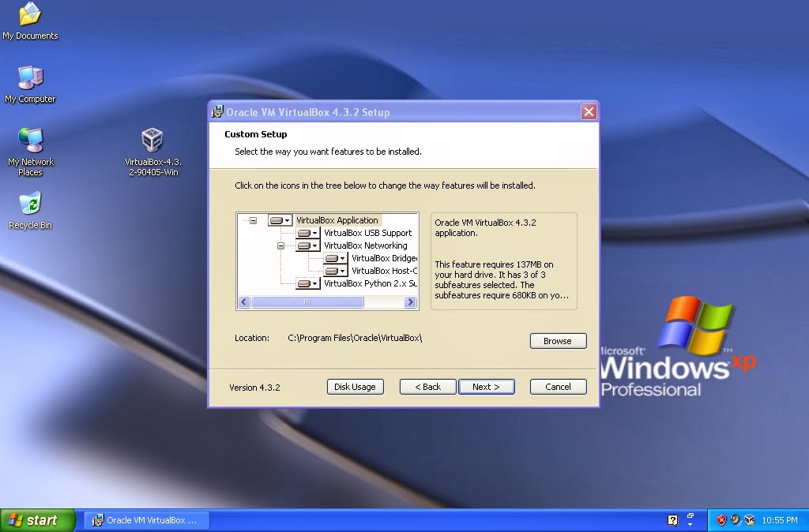Collapse the VirtualBox Application tree node

point(254,220)
